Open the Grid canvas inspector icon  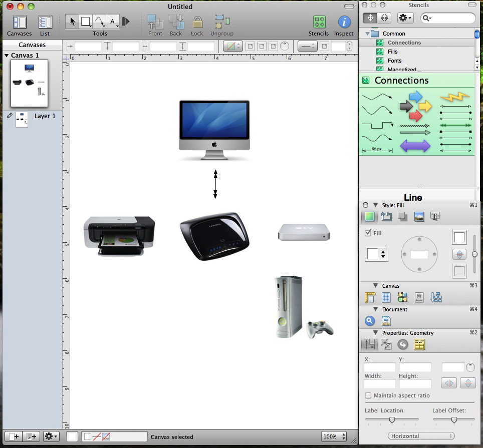[386, 298]
